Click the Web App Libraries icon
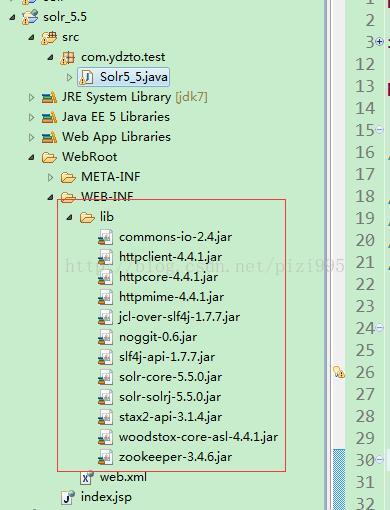The image size is (390, 510). [49, 137]
